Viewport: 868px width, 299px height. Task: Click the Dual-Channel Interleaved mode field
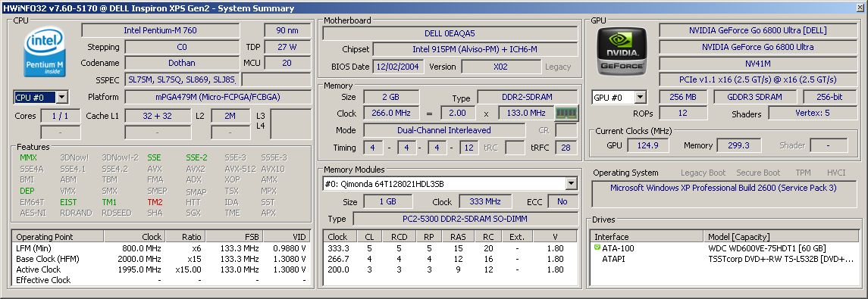(x=444, y=130)
